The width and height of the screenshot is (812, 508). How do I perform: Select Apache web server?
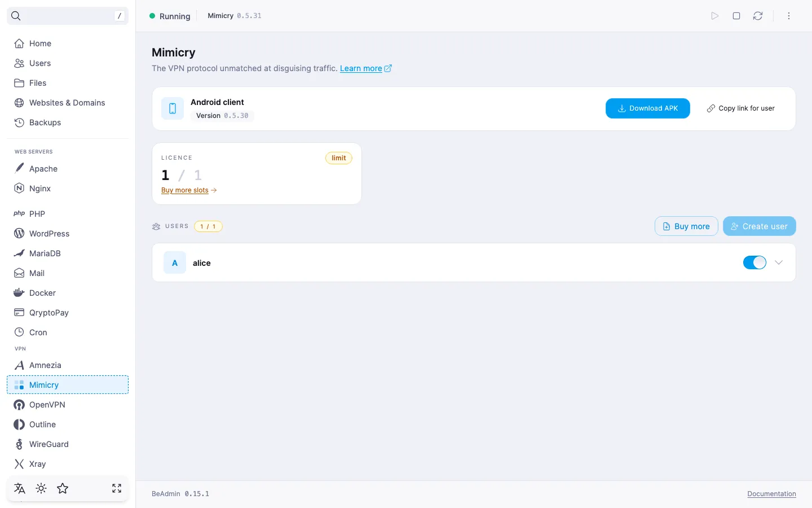pos(68,169)
